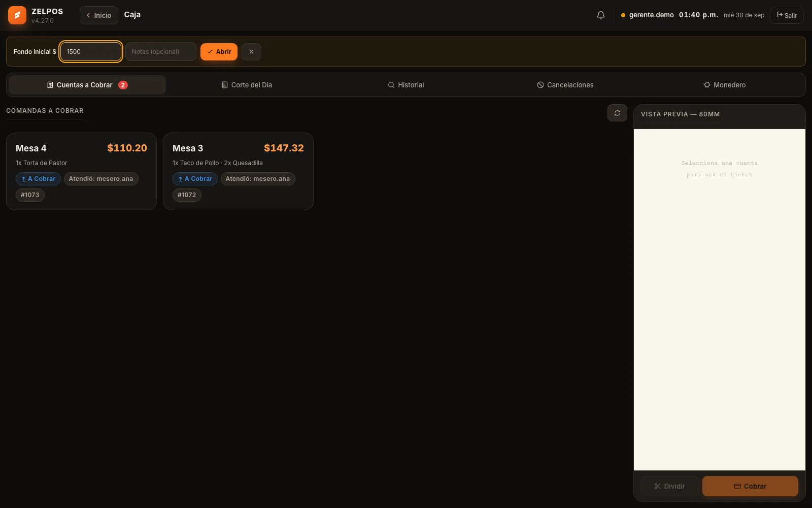The height and width of the screenshot is (508, 812).
Task: Open the Monedero tab
Action: point(725,85)
